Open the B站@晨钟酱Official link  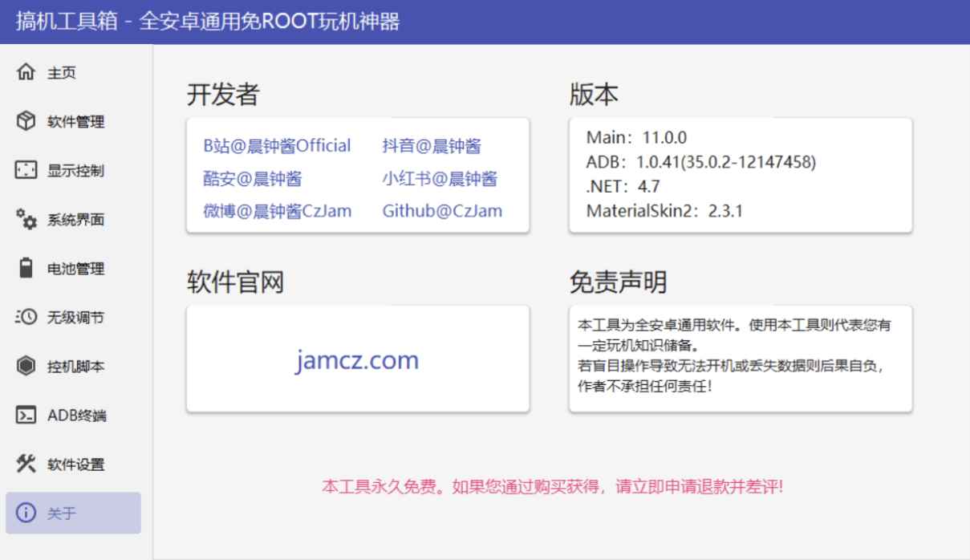(277, 144)
